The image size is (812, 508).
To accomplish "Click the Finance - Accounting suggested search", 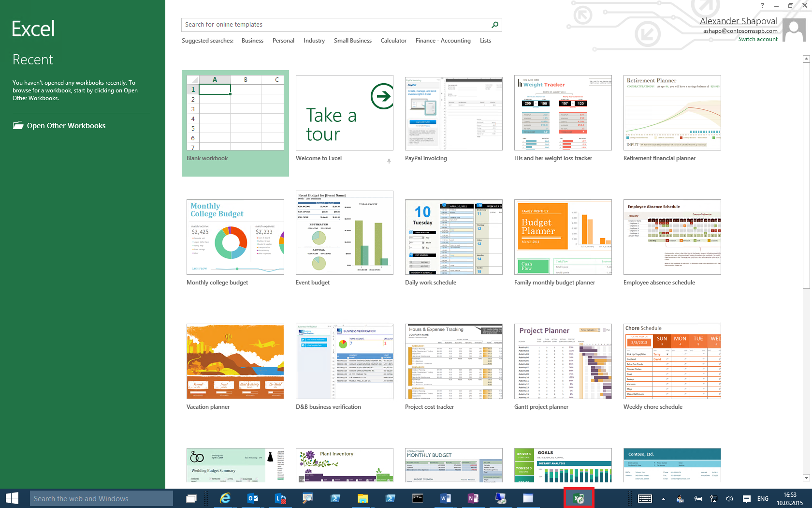I will (x=443, y=41).
